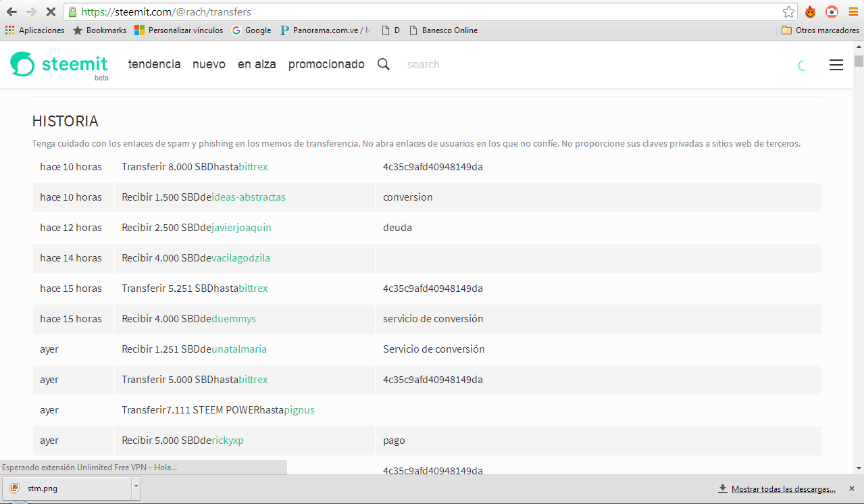Open the en alza tab

[257, 64]
